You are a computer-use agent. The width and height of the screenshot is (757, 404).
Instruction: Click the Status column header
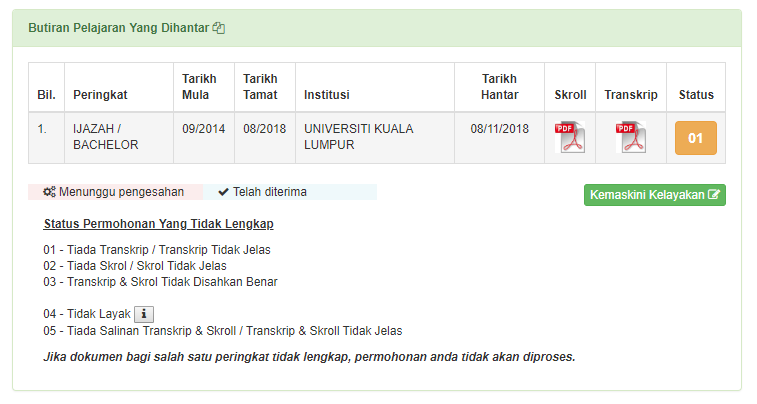click(x=696, y=95)
